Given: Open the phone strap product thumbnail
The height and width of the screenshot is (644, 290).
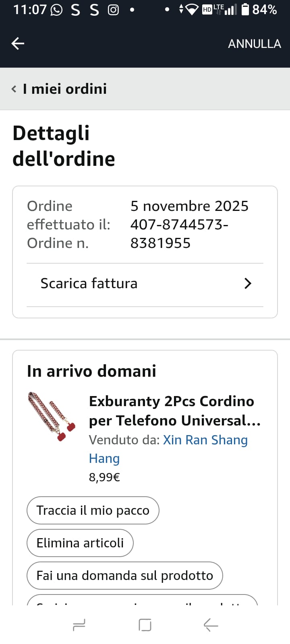Looking at the screenshot, I should pyautogui.click(x=52, y=417).
